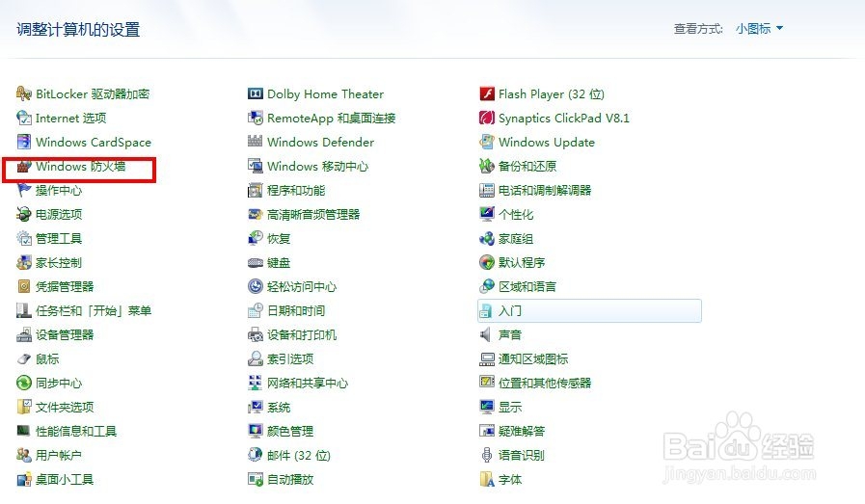Click the 默认程序 icon
This screenshot has width=865, height=504.
click(487, 262)
